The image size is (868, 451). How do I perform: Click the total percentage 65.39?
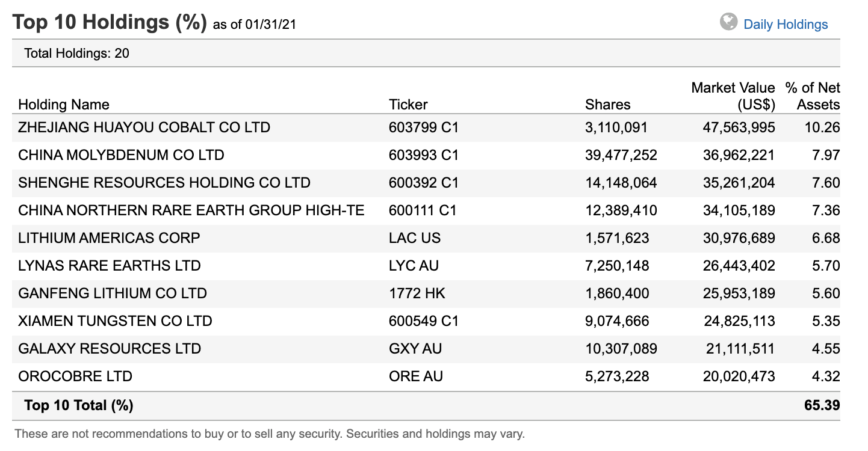click(x=822, y=405)
